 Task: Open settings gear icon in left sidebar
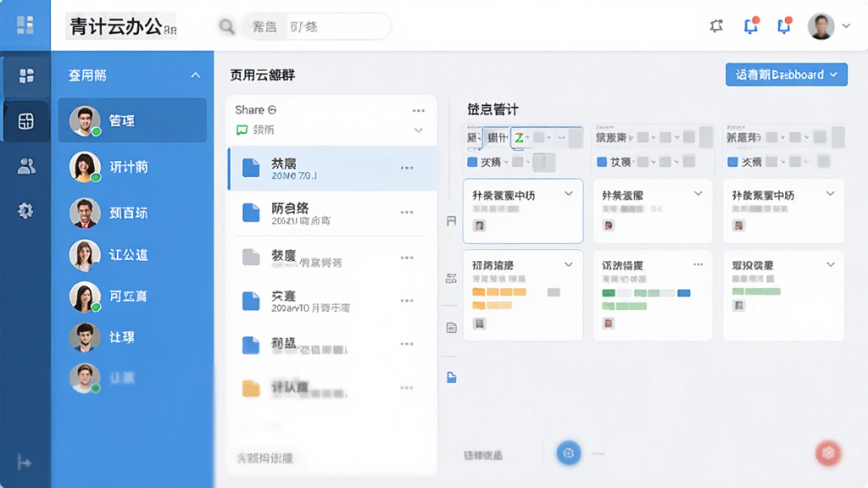[x=25, y=210]
